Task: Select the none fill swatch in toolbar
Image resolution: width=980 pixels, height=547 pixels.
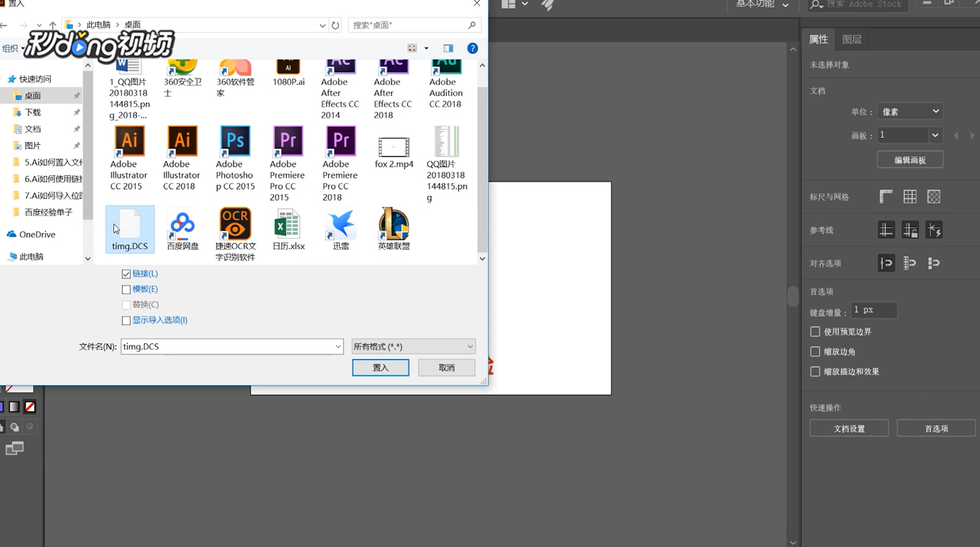Action: [x=29, y=407]
